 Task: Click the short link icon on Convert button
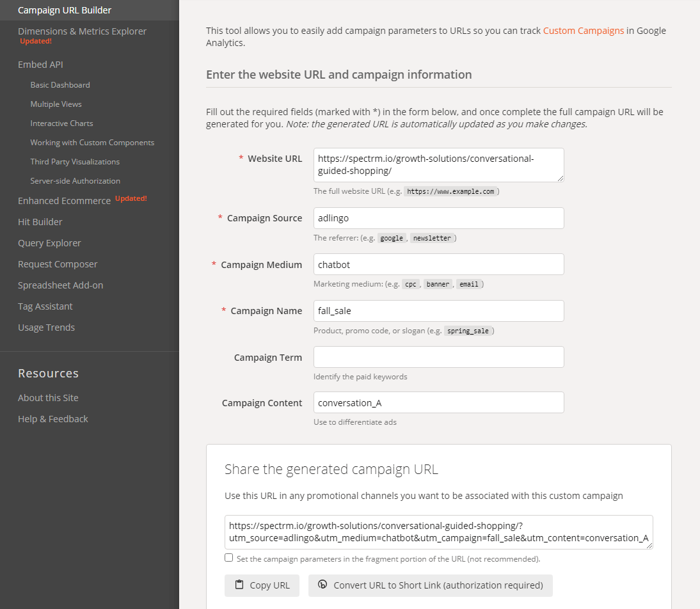tap(323, 585)
